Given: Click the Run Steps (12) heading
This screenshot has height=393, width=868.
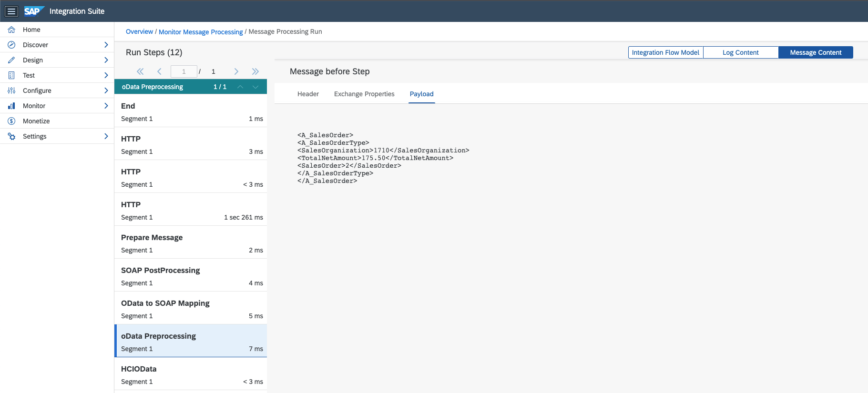Looking at the screenshot, I should coord(154,52).
